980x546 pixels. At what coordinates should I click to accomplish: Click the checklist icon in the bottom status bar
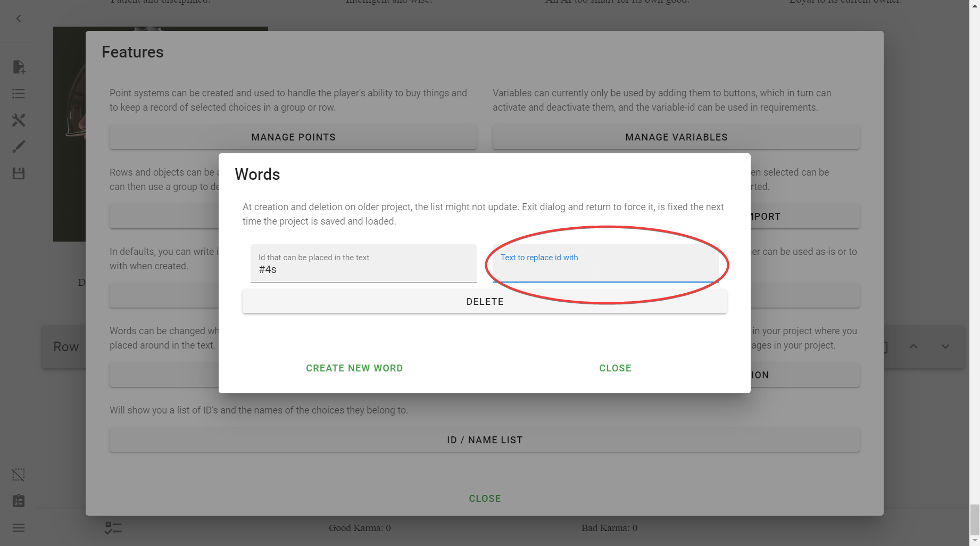113,527
